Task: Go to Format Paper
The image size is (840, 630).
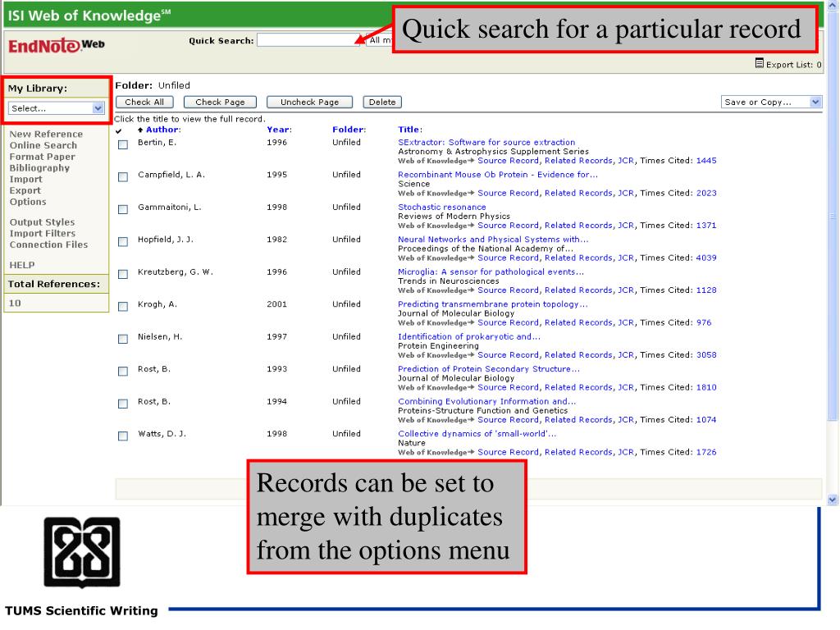Action: coord(43,157)
